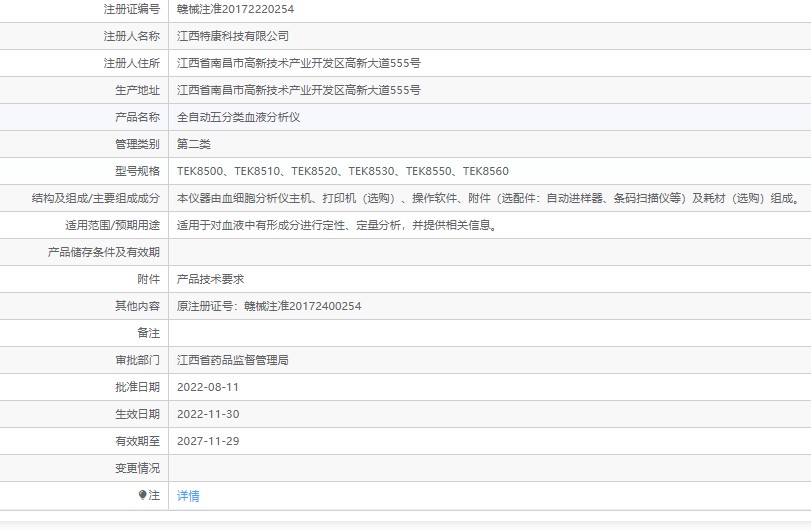Image resolution: width=811 pixels, height=530 pixels.
Task: Click the 适用范围/预期用途 label
Action: click(113, 225)
